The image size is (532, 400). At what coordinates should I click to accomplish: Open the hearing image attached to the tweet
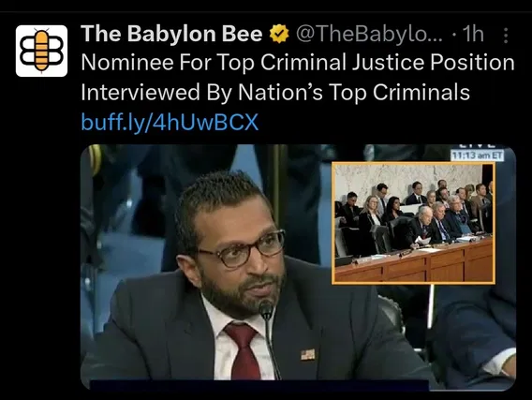pyautogui.click(x=298, y=267)
